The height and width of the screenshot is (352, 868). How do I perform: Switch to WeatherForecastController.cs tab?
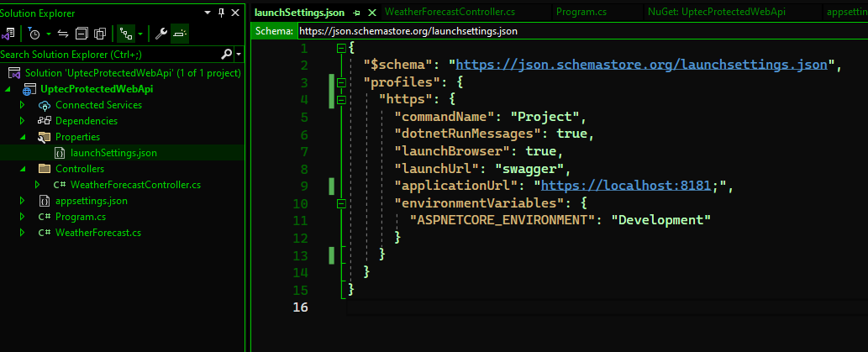pyautogui.click(x=449, y=13)
